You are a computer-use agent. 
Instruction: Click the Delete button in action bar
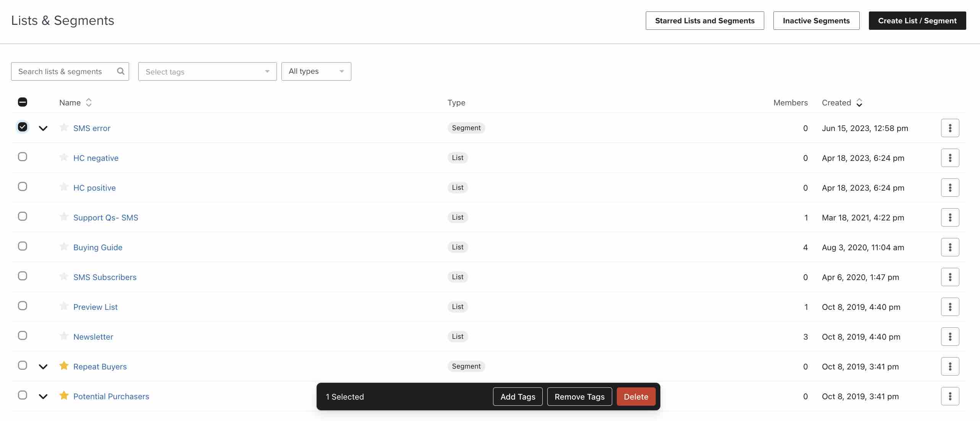[x=636, y=396]
